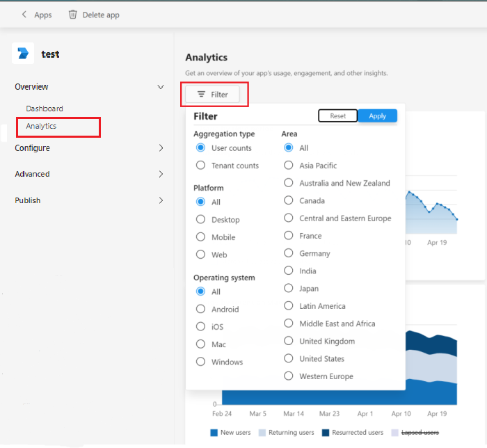The width and height of the screenshot is (487, 448).
Task: Open the Configure menu label
Action: coord(32,148)
